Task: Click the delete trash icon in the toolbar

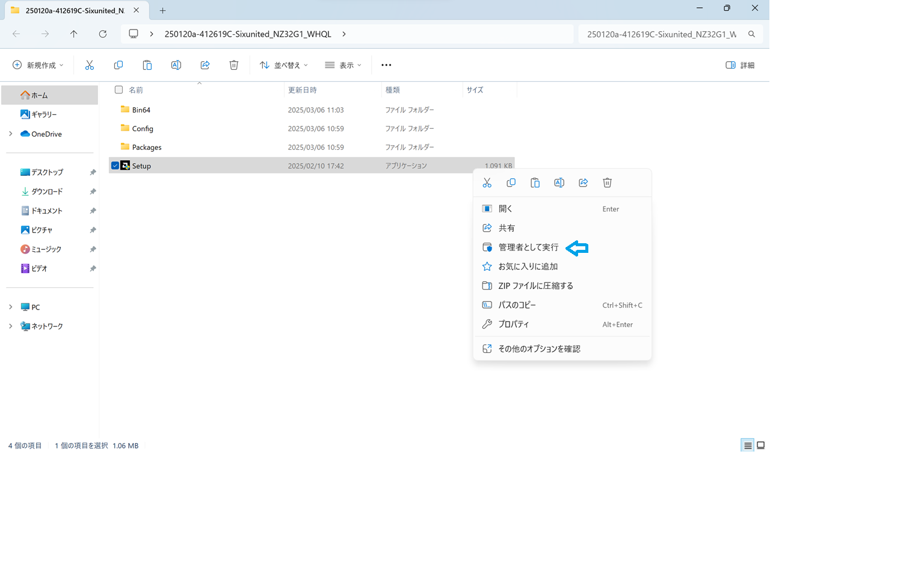Action: 233,65
